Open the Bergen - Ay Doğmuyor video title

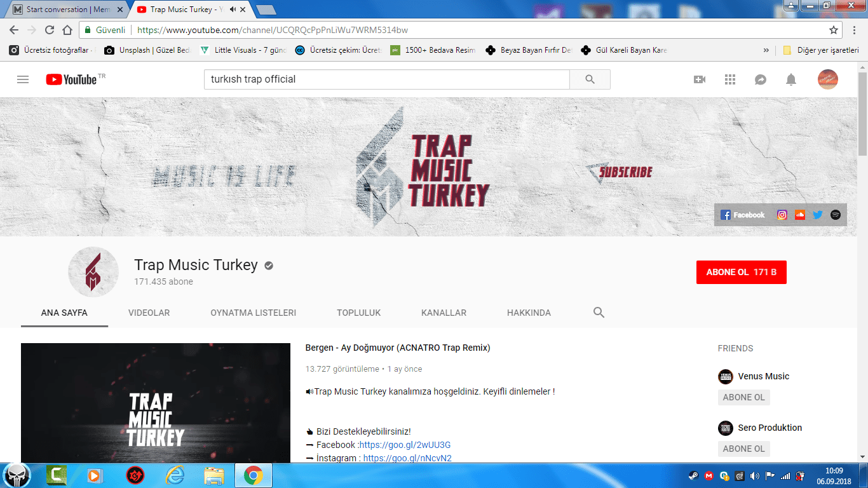(398, 348)
